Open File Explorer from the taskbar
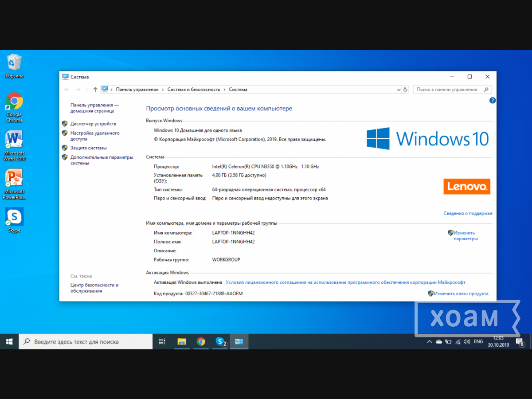 coord(182,341)
